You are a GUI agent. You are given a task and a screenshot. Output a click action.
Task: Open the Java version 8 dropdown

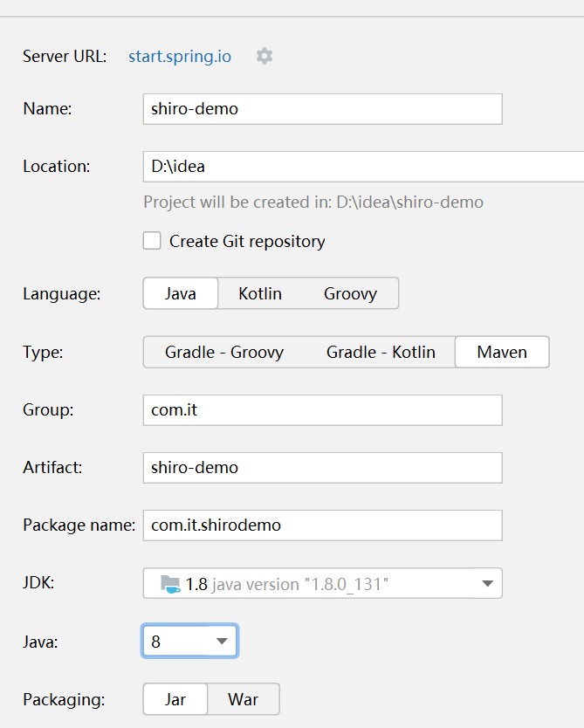click(189, 642)
